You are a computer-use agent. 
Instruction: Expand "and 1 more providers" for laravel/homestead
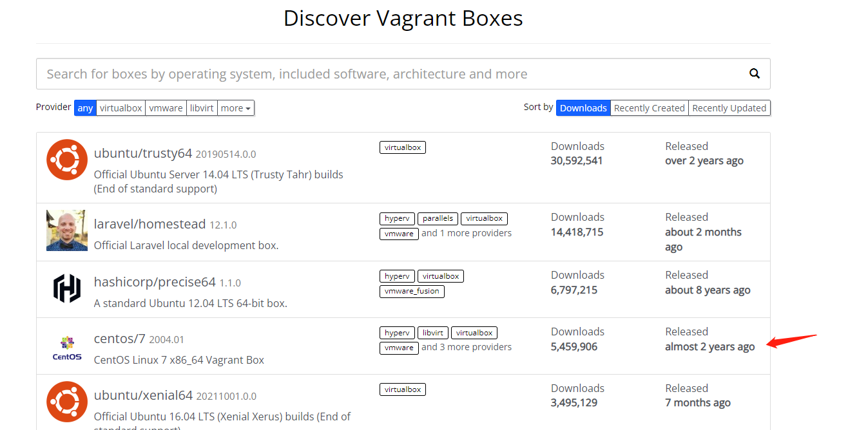(466, 233)
